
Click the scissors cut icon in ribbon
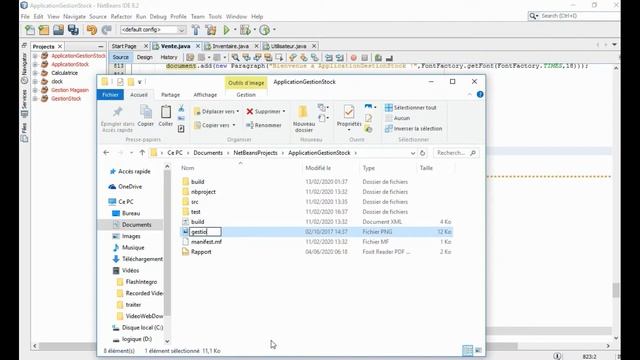point(181,109)
